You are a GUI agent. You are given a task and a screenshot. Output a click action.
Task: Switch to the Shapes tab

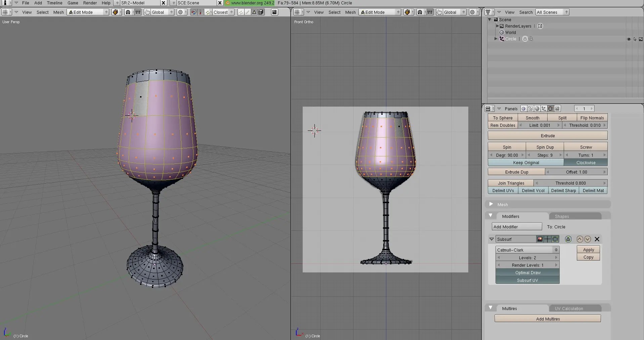coord(562,216)
